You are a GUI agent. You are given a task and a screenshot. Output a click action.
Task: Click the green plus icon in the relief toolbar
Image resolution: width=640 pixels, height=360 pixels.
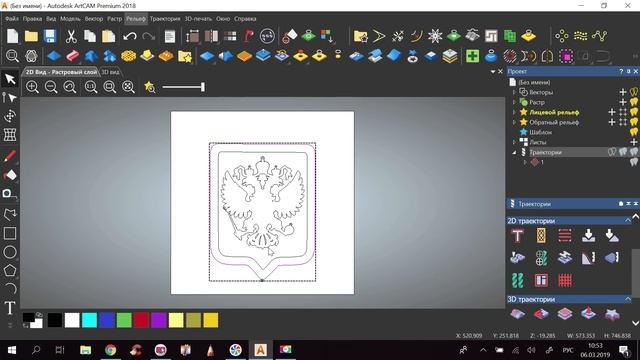[472, 56]
